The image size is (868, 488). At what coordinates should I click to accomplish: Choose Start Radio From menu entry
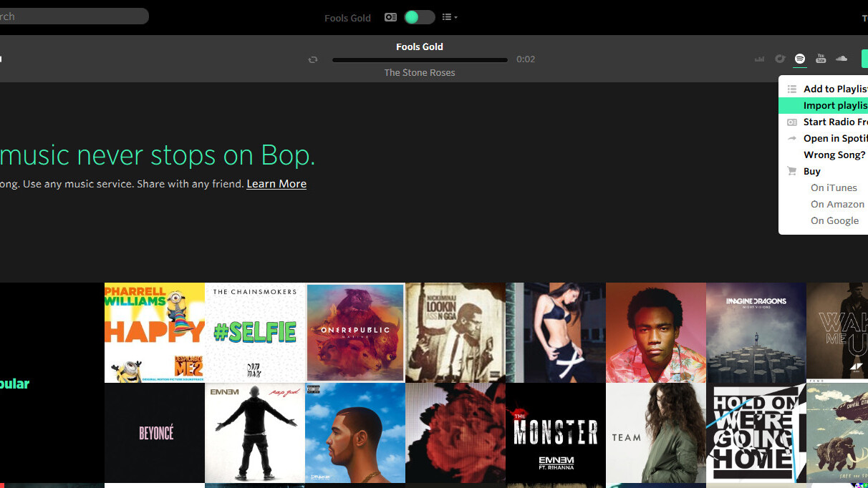(823, 122)
